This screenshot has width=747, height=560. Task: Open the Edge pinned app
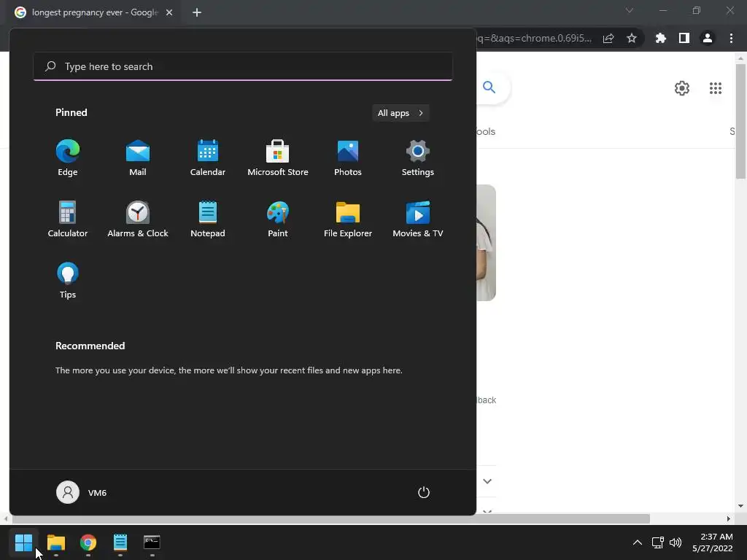click(x=68, y=158)
